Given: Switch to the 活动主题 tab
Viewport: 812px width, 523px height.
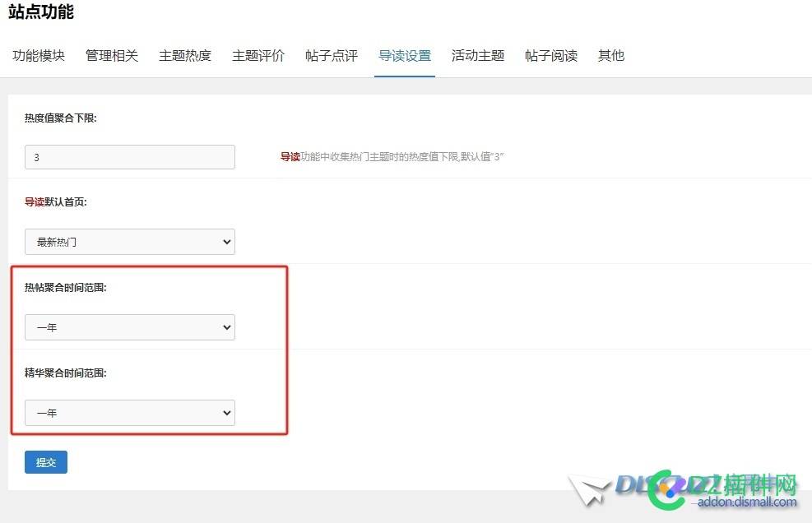Looking at the screenshot, I should click(477, 55).
